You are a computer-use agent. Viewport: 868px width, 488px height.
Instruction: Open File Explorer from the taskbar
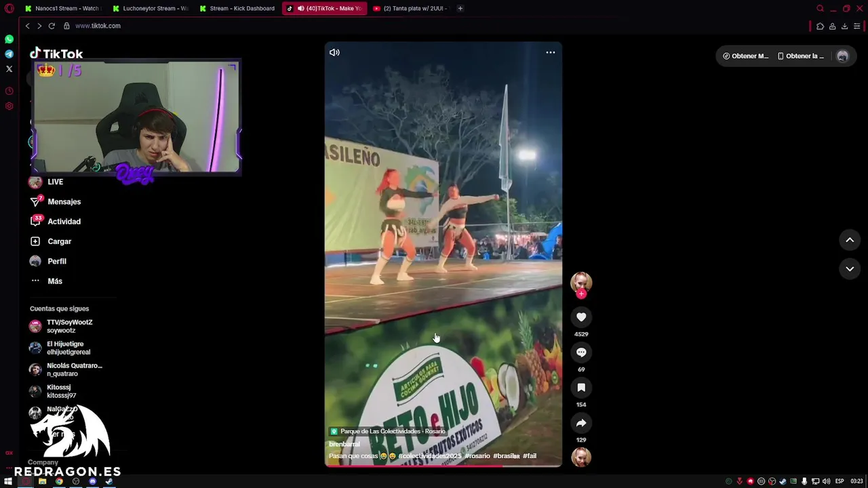[42, 481]
